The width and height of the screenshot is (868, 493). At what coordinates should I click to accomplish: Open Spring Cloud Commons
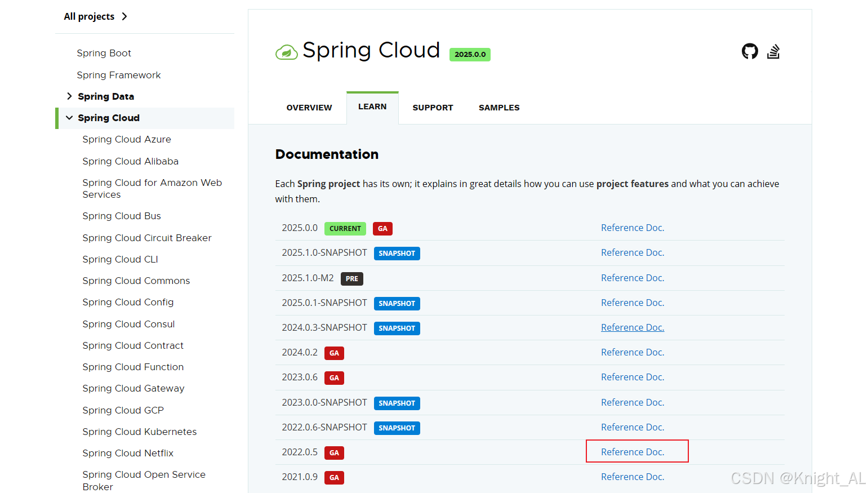tap(136, 281)
